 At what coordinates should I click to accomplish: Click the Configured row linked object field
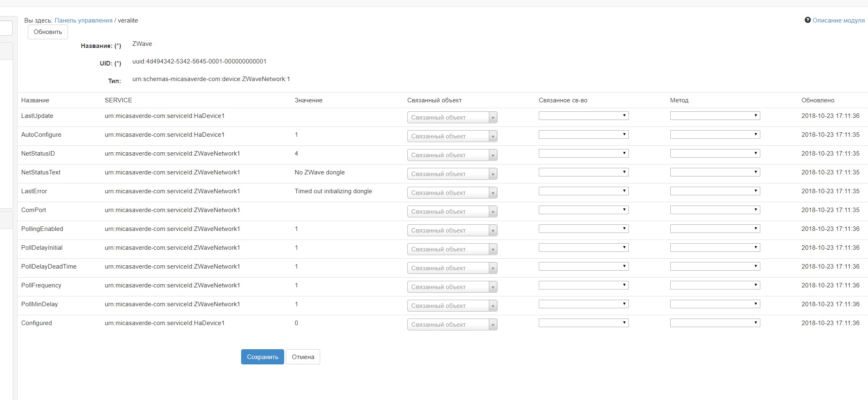click(x=448, y=325)
